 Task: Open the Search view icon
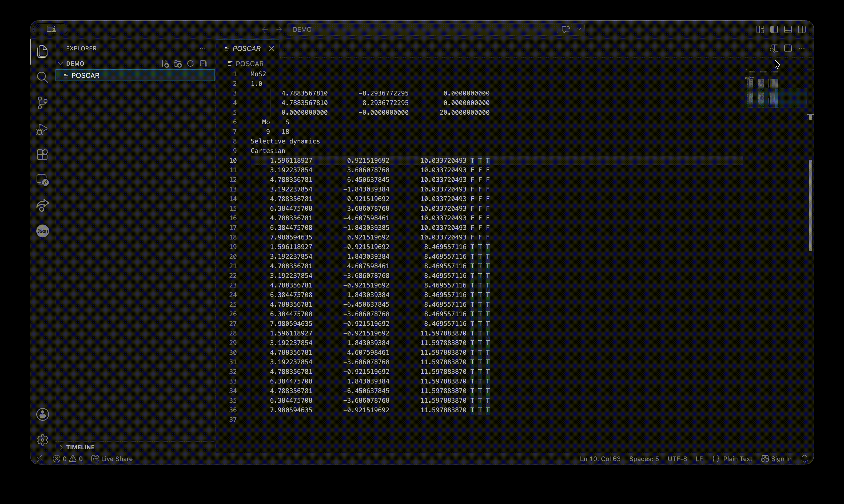coord(42,77)
